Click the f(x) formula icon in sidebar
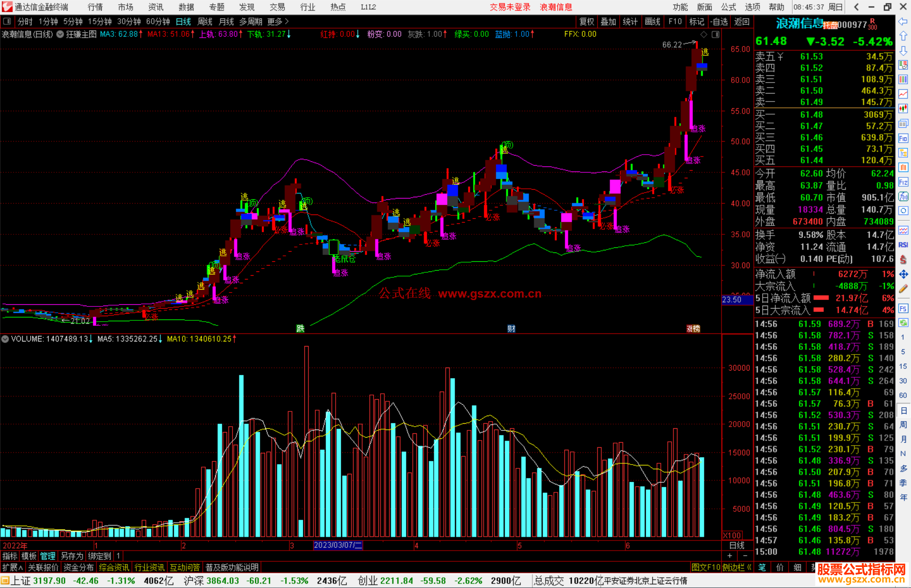This screenshot has width=911, height=588. click(903, 196)
